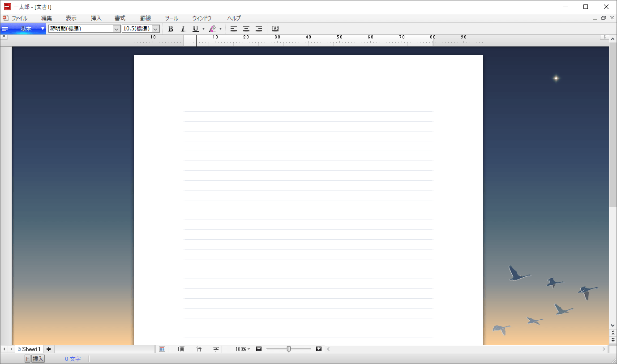Click the 字 character indicator
617x364 pixels.
[216, 349]
